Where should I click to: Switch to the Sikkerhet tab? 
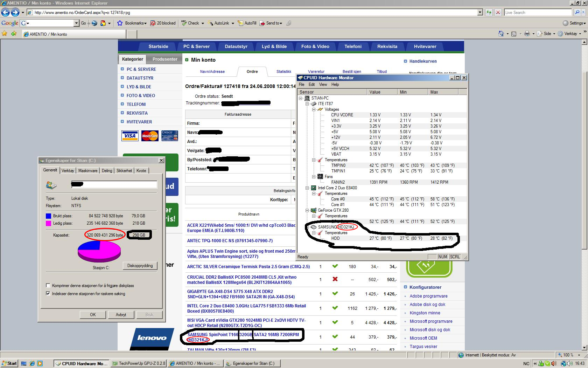(124, 171)
